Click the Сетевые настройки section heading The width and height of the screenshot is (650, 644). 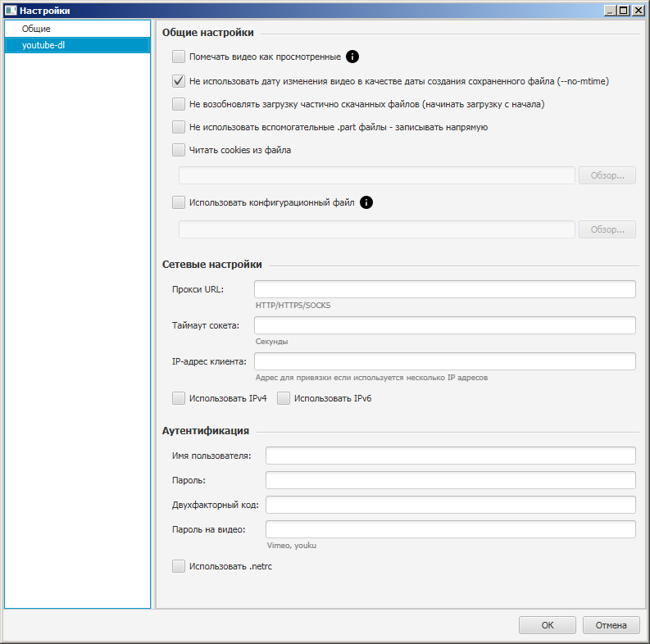(211, 265)
